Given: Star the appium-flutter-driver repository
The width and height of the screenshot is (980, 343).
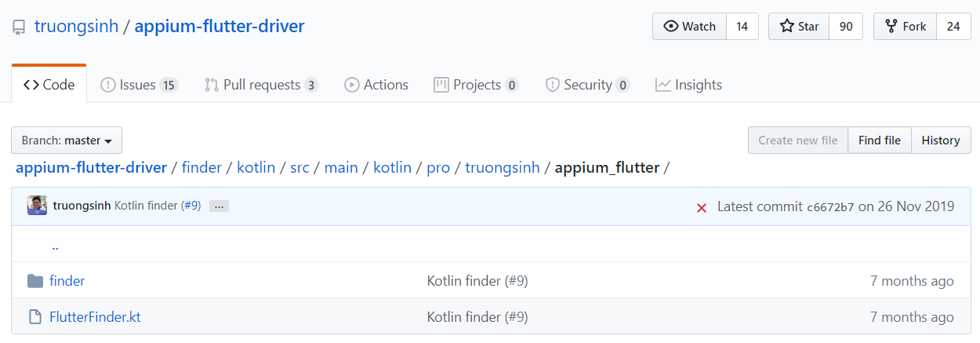Looking at the screenshot, I should point(799,27).
